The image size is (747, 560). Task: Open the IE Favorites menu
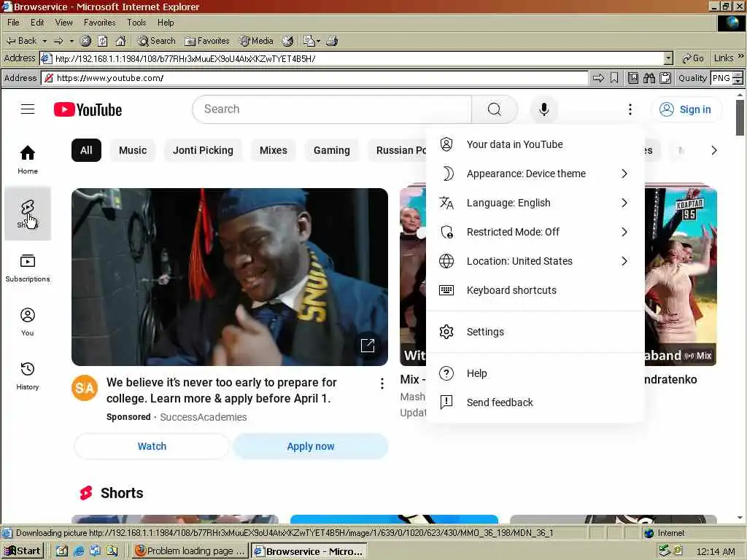tap(99, 23)
